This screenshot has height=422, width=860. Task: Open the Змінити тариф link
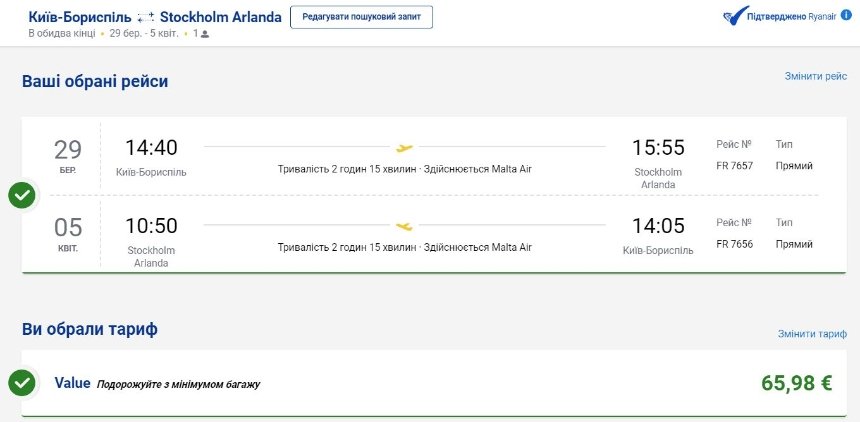[x=812, y=334]
